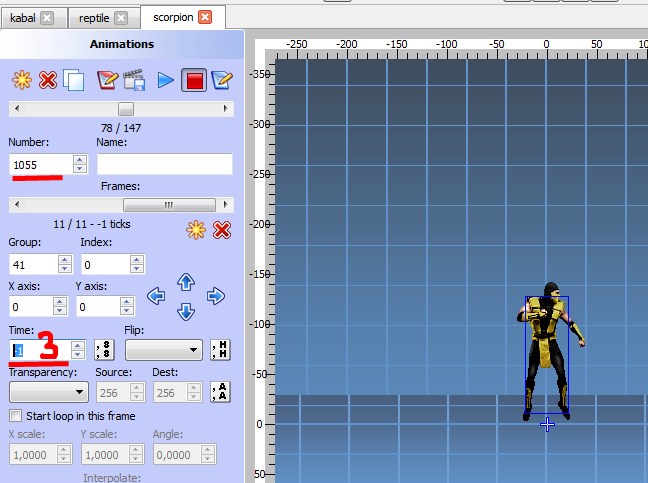
Task: Apply time to all frames (;8 button)
Action: point(104,350)
